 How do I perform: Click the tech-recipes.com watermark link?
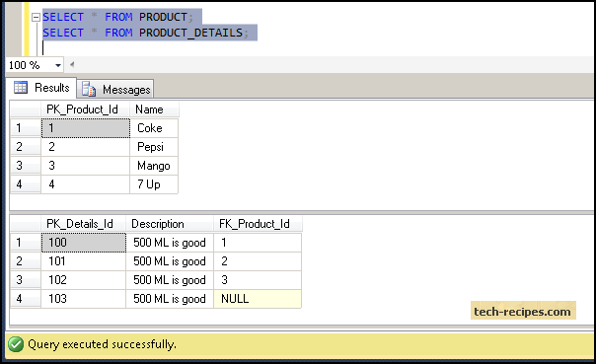(x=523, y=311)
